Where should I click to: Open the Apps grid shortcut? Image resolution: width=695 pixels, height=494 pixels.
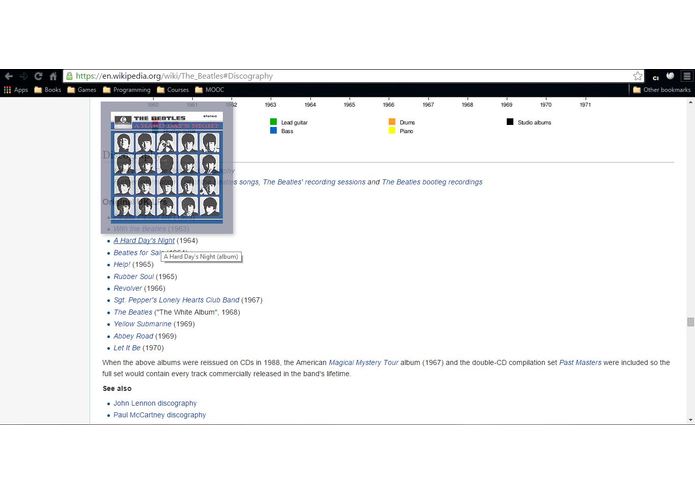pyautogui.click(x=16, y=90)
